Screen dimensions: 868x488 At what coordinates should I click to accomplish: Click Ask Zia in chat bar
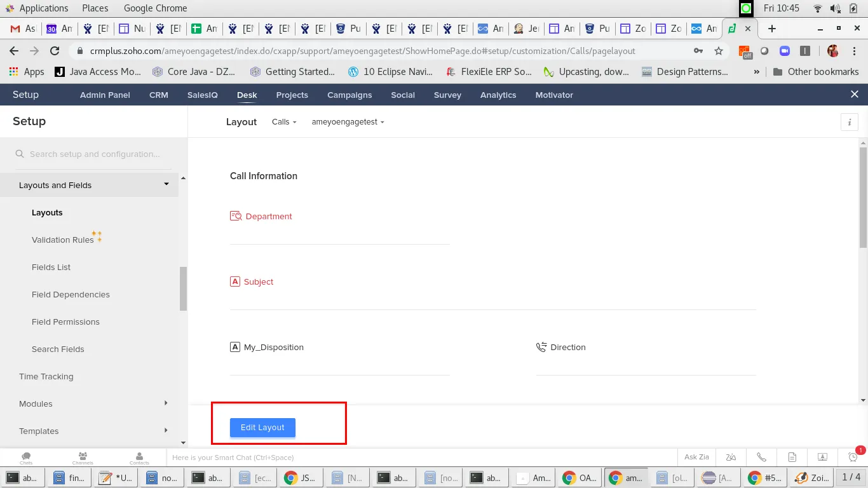tap(696, 457)
